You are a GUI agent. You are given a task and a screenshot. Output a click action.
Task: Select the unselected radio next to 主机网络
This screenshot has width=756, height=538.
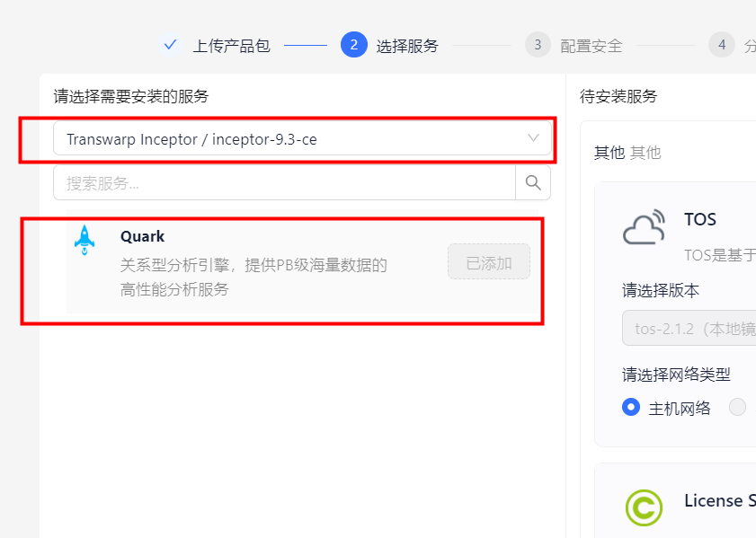tap(737, 407)
